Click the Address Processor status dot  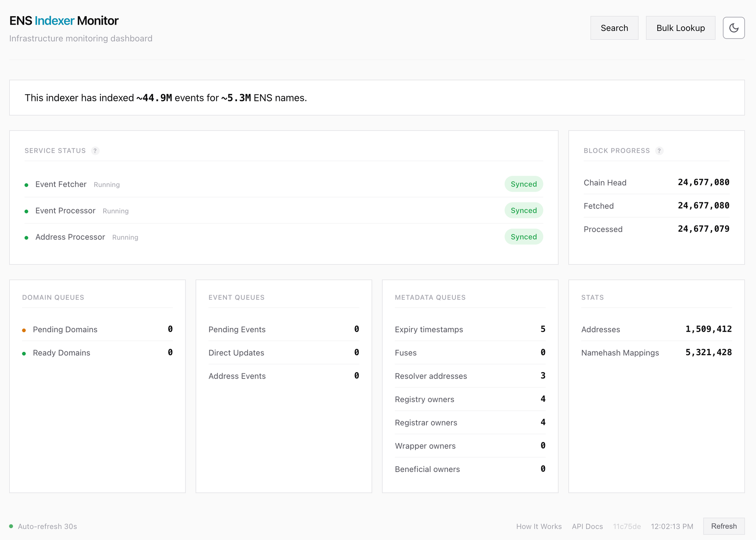pos(26,237)
